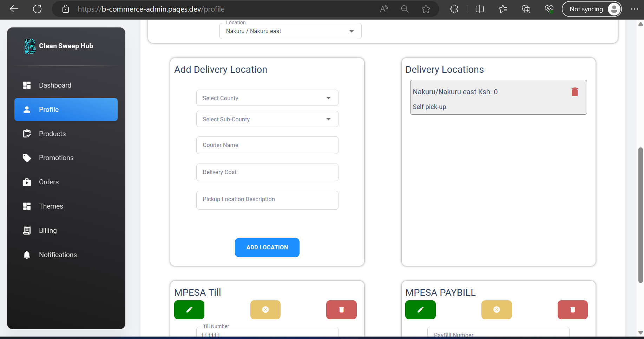The height and width of the screenshot is (339, 644).
Task: Click the Notifications bell icon
Action: point(27,255)
